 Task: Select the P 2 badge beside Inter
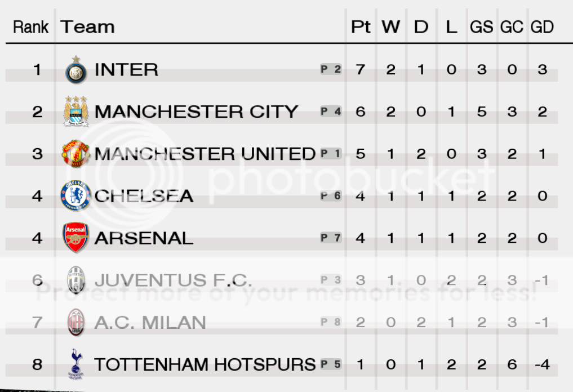point(331,69)
